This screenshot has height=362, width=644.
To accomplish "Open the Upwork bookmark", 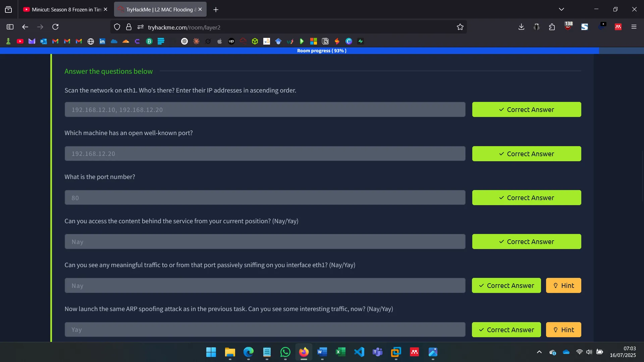I will point(231,41).
